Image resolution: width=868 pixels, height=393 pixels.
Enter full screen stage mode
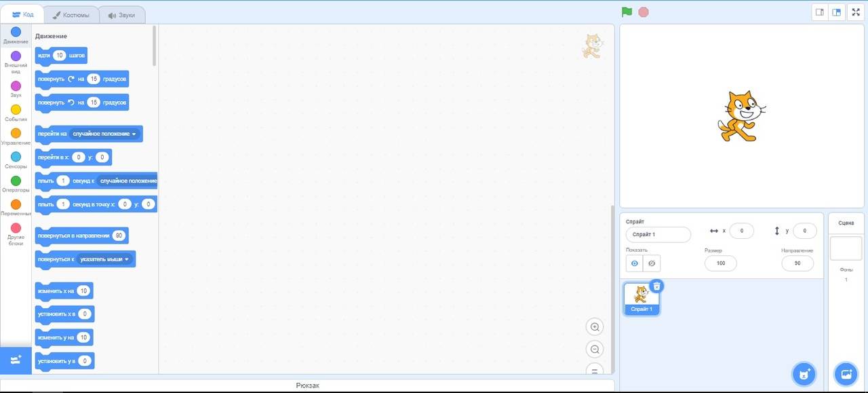[856, 12]
